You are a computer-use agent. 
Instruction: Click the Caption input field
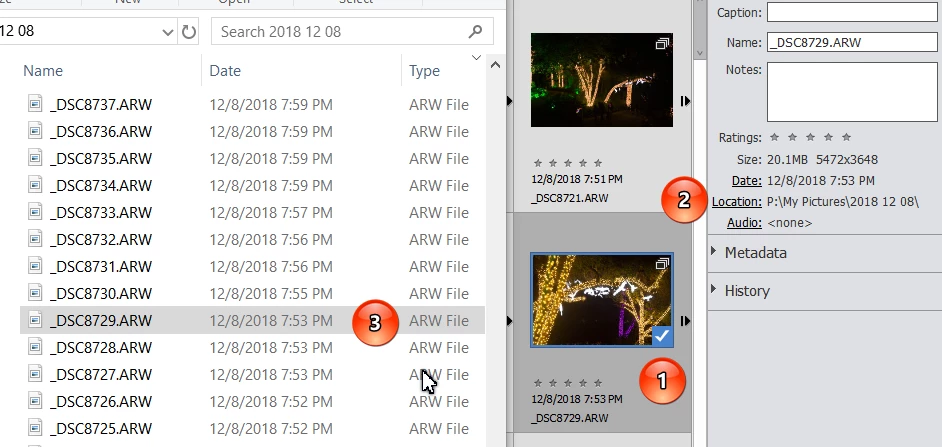point(852,12)
